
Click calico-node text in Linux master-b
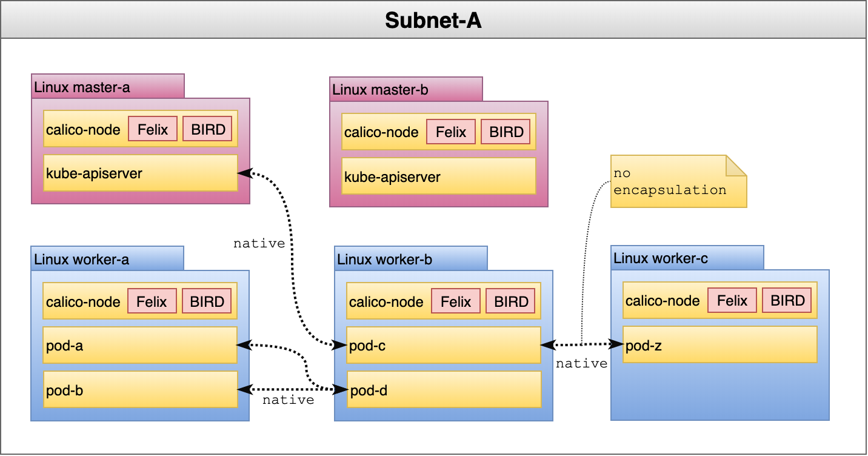(381, 132)
